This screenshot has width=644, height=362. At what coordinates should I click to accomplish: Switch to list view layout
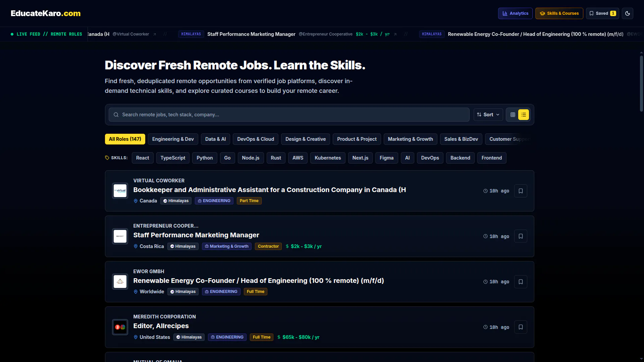click(x=523, y=115)
